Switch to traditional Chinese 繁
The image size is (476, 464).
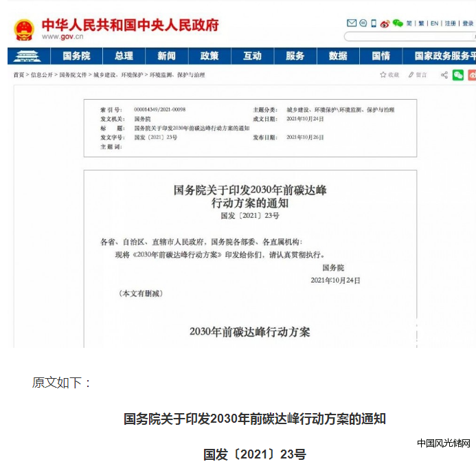coord(421,23)
